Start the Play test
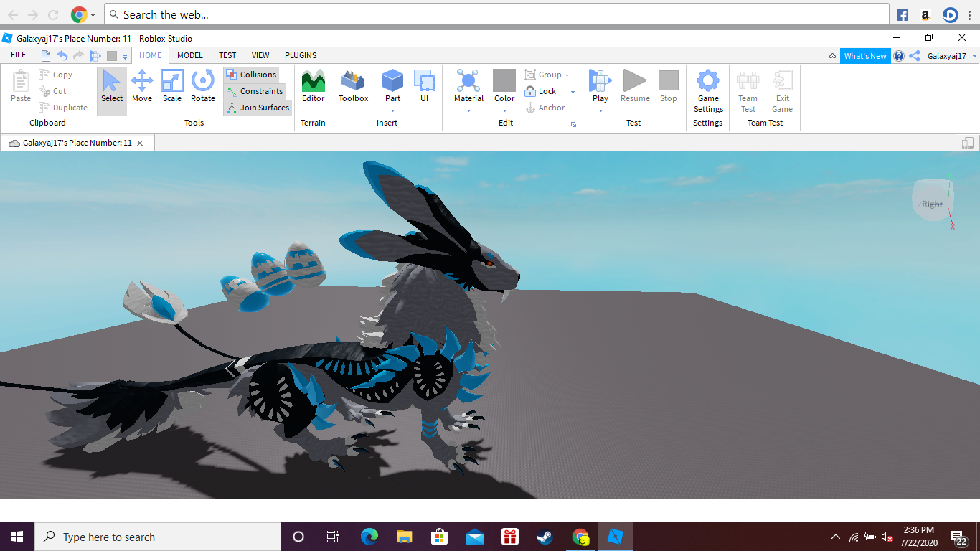980x551 pixels. tap(600, 87)
